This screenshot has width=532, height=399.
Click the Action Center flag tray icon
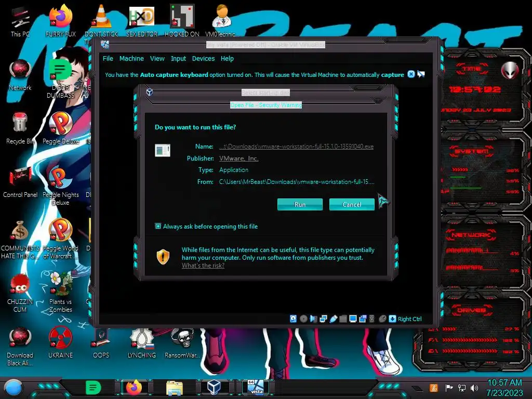[449, 388]
